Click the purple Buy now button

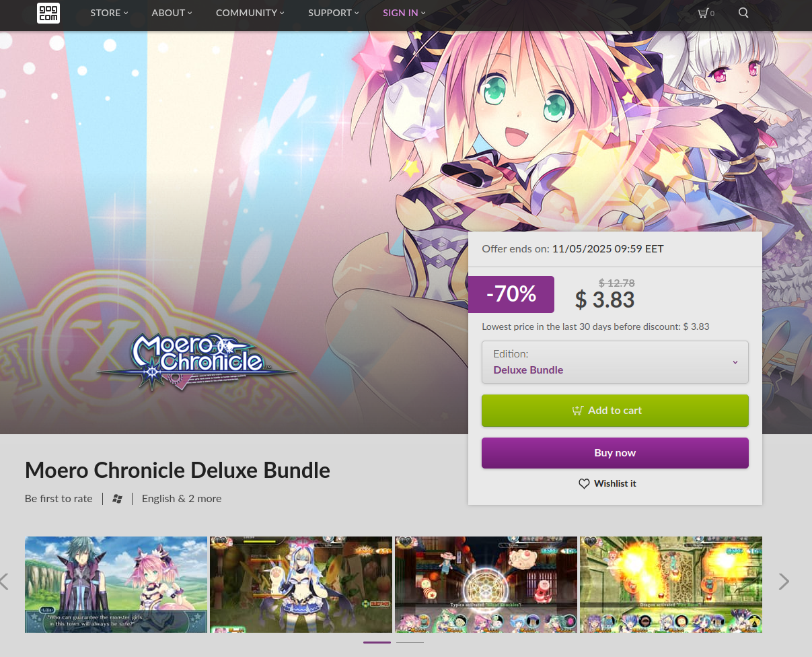point(615,453)
